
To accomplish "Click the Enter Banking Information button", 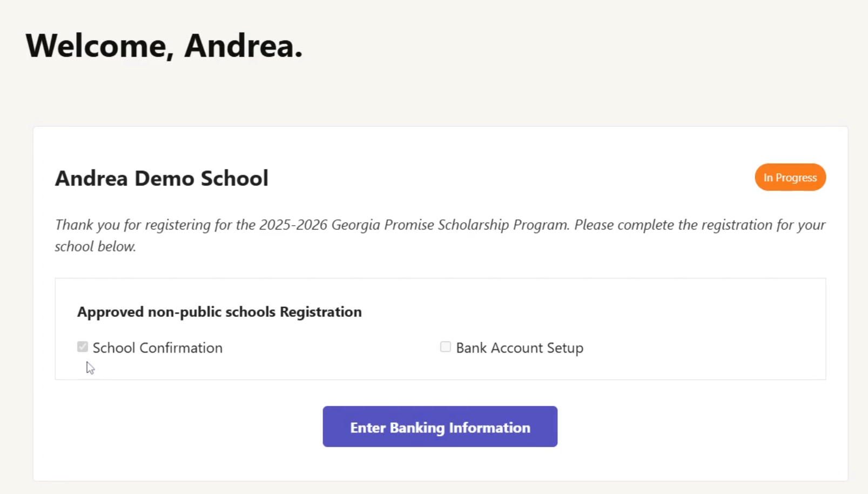I will (440, 427).
